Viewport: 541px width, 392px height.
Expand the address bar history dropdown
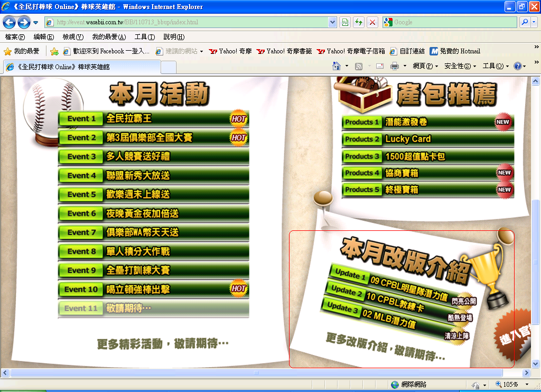point(332,22)
